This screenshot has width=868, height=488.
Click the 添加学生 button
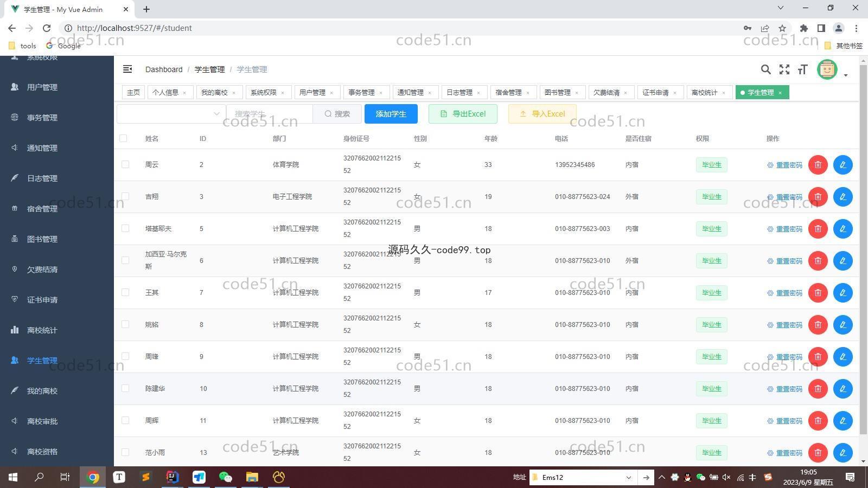(x=391, y=114)
